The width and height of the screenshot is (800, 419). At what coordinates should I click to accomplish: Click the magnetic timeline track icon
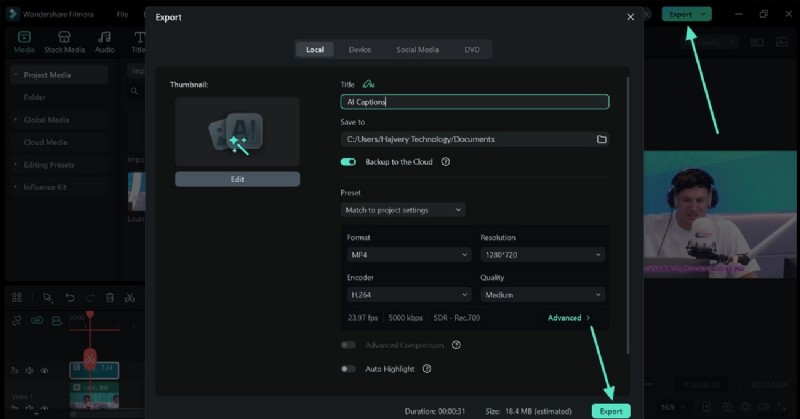pos(57,321)
